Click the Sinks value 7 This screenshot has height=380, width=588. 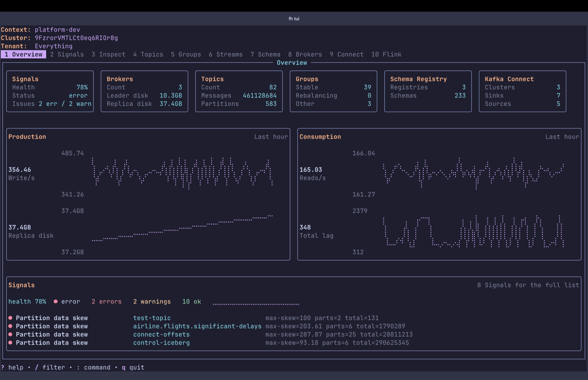pyautogui.click(x=558, y=95)
